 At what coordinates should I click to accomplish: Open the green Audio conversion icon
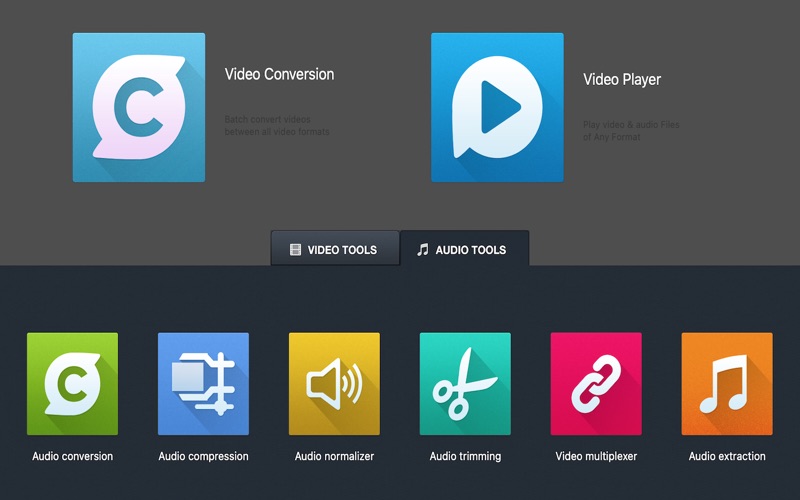pyautogui.click(x=72, y=384)
